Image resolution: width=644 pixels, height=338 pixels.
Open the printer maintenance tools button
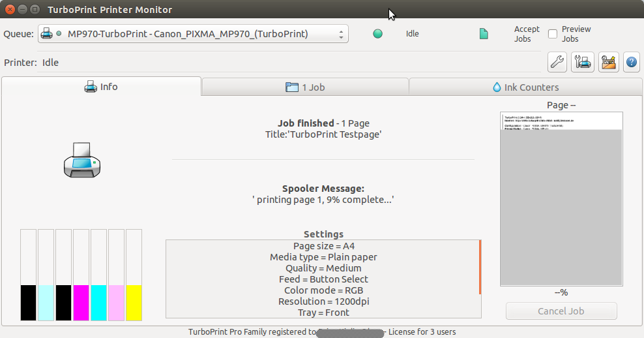(582, 62)
